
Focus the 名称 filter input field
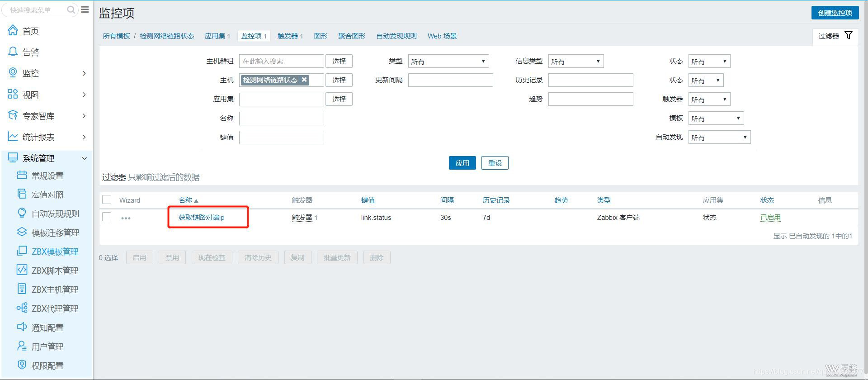(x=281, y=119)
